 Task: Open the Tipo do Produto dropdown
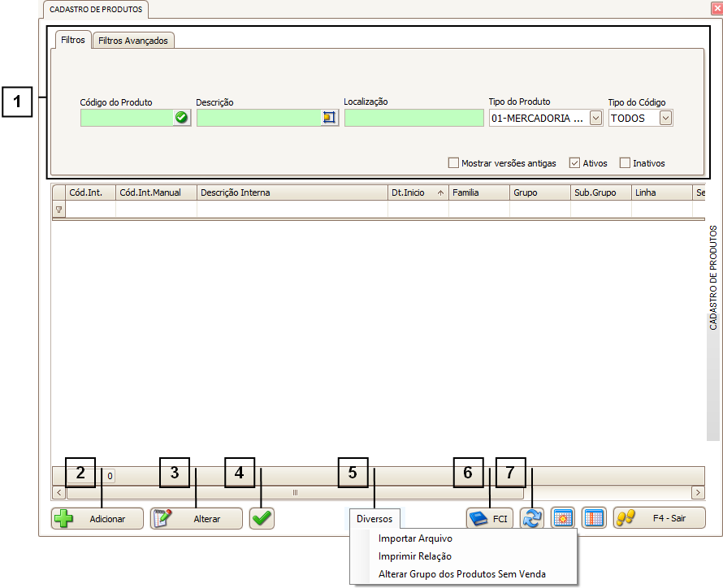point(595,118)
